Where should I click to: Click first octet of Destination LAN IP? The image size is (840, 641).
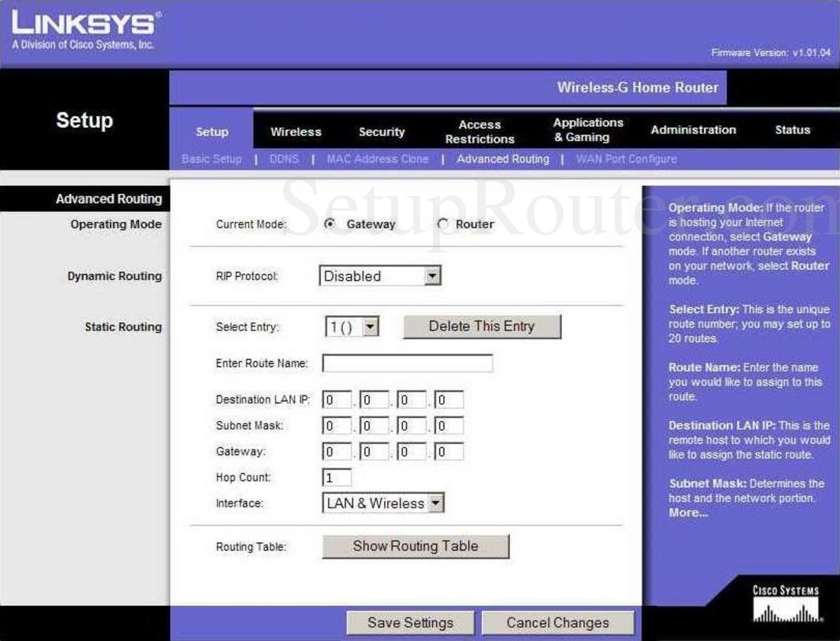click(x=337, y=400)
